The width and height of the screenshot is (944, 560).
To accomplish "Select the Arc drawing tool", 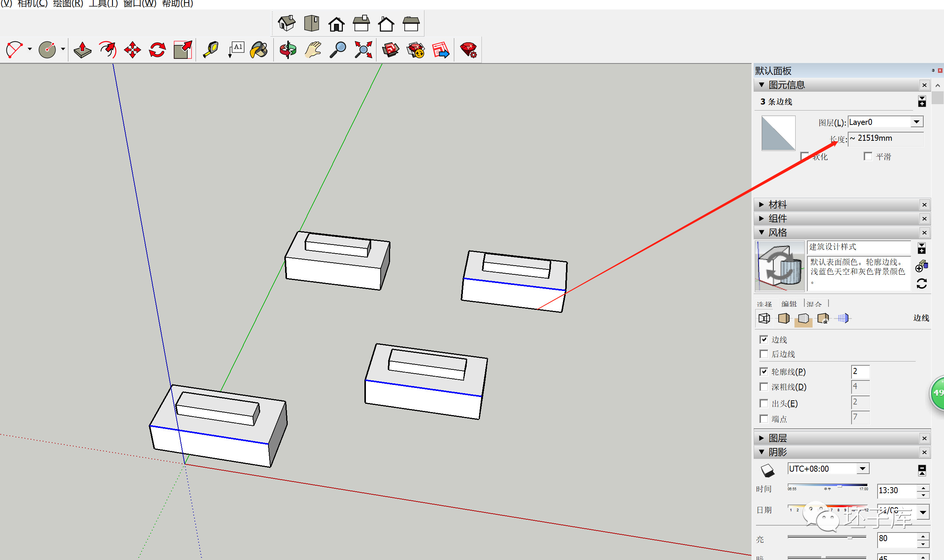I will [14, 49].
